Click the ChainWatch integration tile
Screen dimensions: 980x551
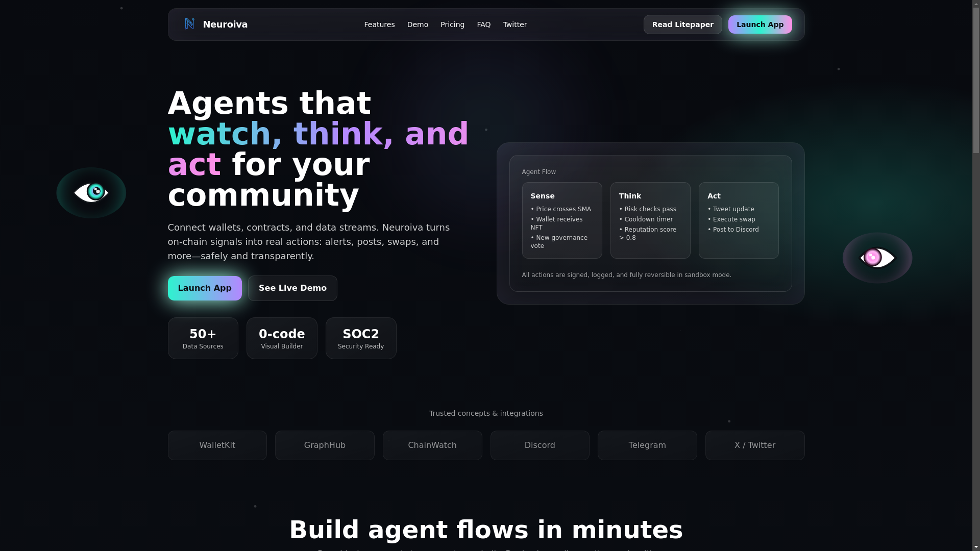pyautogui.click(x=432, y=445)
